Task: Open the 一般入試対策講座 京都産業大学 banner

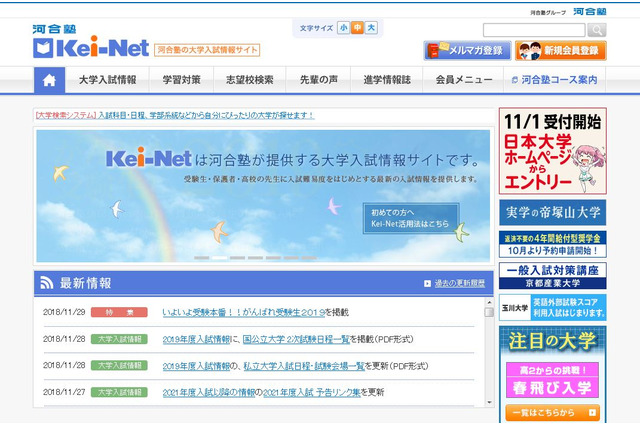Action: pos(553,276)
